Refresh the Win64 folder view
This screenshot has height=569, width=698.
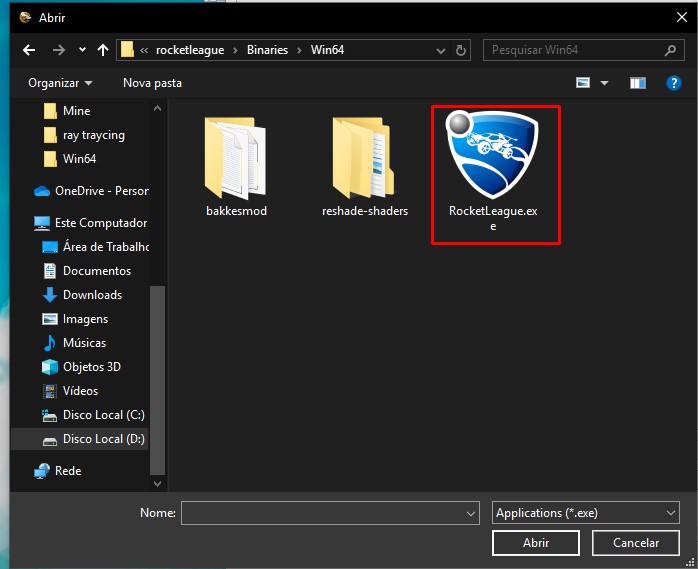461,50
